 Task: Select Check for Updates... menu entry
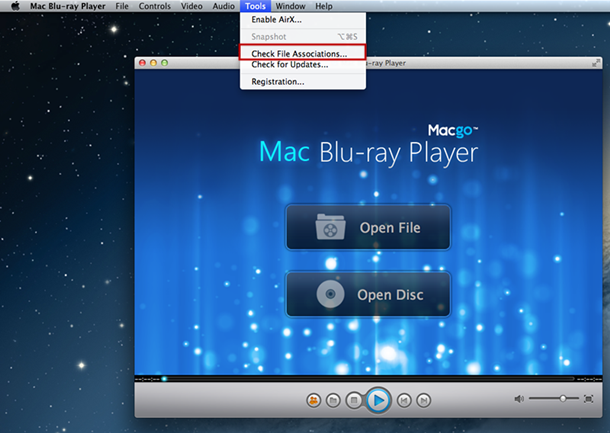(x=303, y=65)
